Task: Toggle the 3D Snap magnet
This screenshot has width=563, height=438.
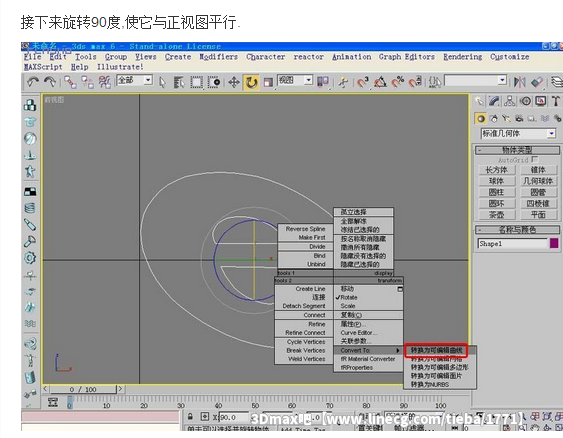Action: pyautogui.click(x=363, y=82)
